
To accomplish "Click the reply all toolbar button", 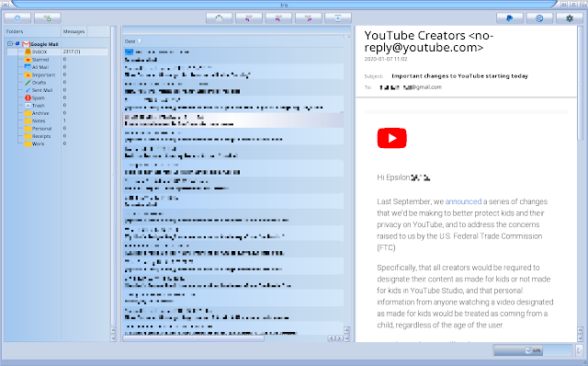I will pyautogui.click(x=278, y=18).
